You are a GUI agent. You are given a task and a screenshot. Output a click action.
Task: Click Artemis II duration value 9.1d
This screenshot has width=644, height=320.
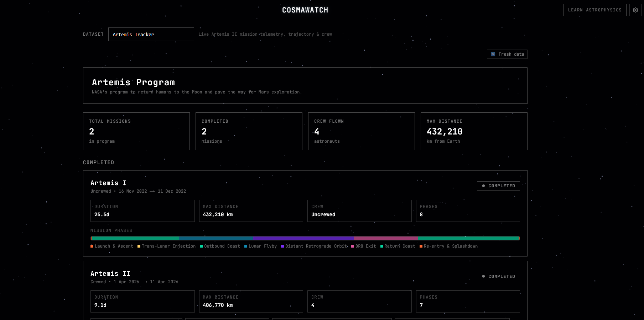pos(100,305)
